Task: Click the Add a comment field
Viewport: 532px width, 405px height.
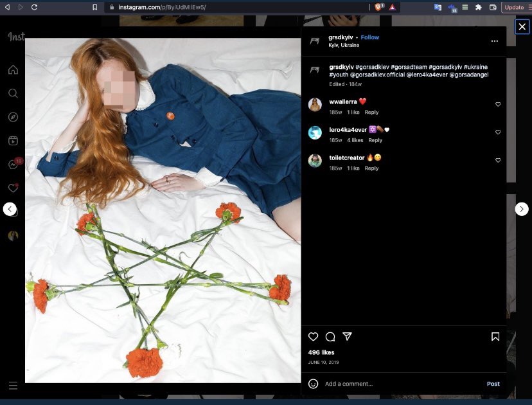Action: click(403, 384)
